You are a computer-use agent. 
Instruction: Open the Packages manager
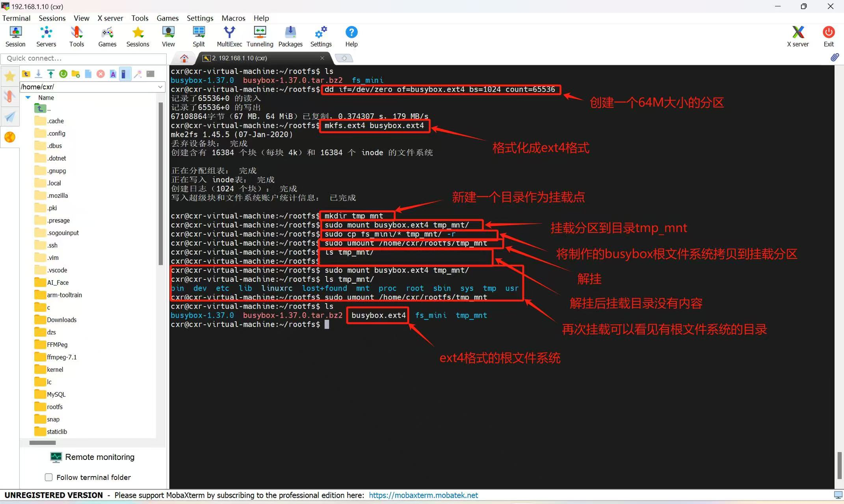(290, 36)
